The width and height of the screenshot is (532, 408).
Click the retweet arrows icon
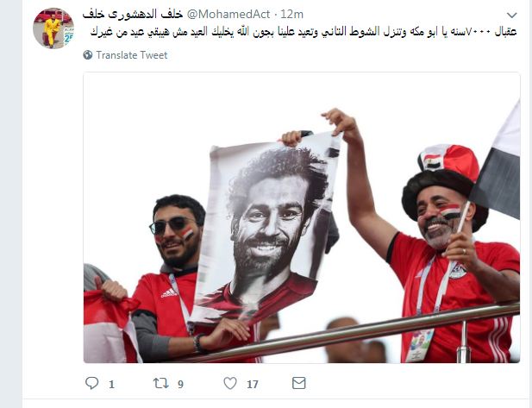[x=160, y=383]
